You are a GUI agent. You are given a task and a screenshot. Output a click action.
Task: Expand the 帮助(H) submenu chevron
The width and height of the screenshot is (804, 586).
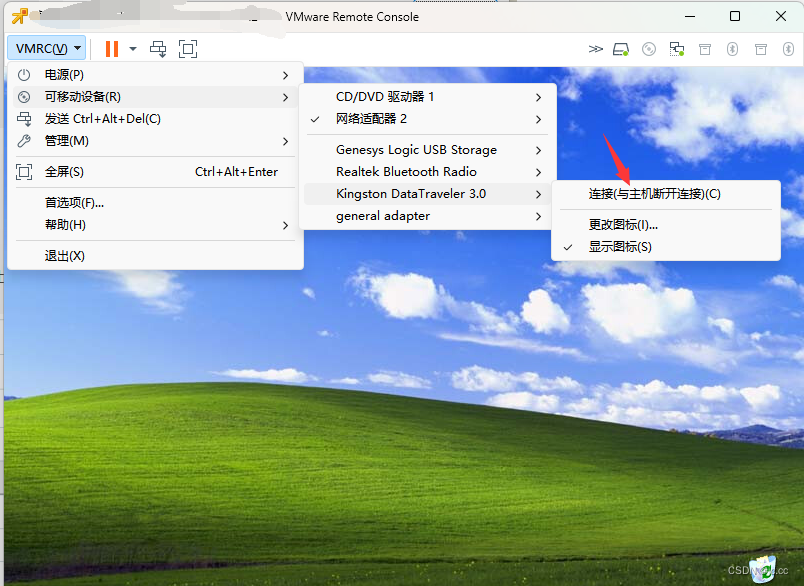coord(286,225)
